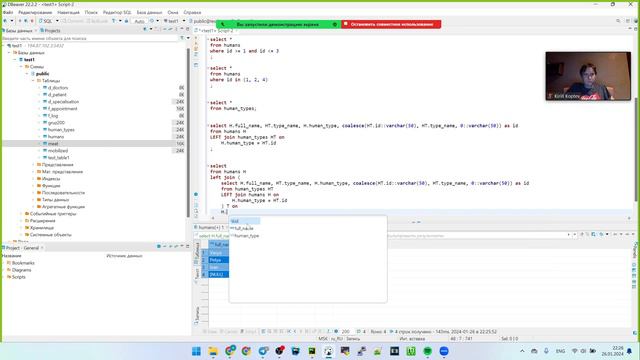Open the Windows Start menu

pos(196,351)
